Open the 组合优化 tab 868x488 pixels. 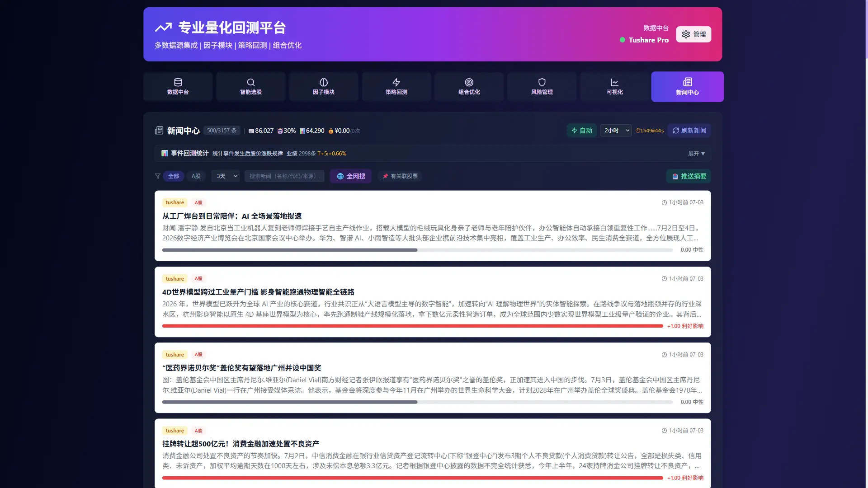(469, 87)
